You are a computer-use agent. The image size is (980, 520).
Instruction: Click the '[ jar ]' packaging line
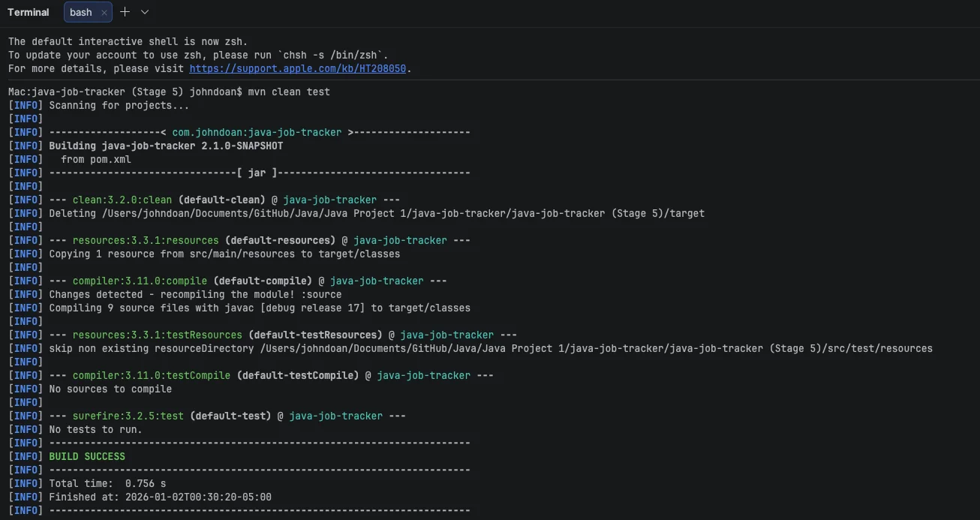[x=260, y=173]
